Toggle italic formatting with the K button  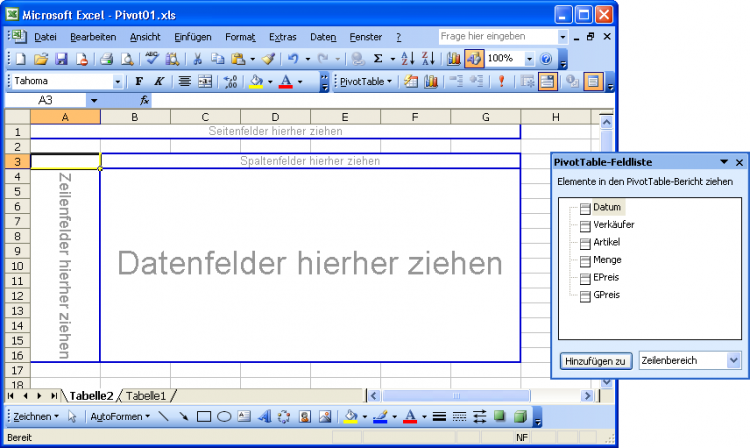[158, 82]
